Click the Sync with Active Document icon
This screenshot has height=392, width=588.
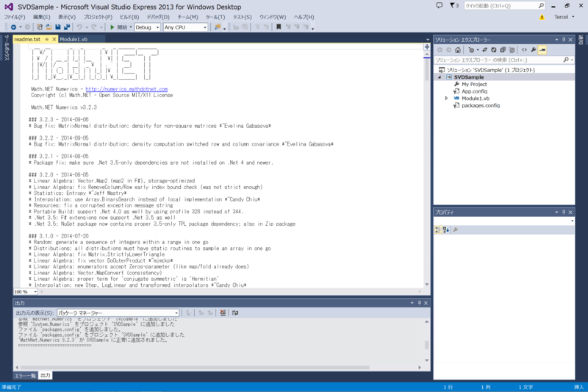click(484, 50)
